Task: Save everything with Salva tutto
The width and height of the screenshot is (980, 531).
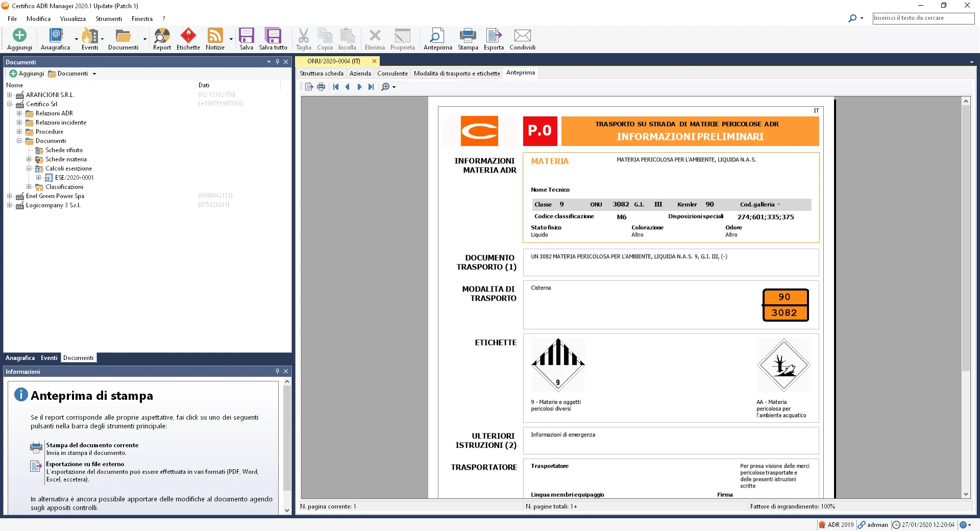Action: (x=273, y=36)
